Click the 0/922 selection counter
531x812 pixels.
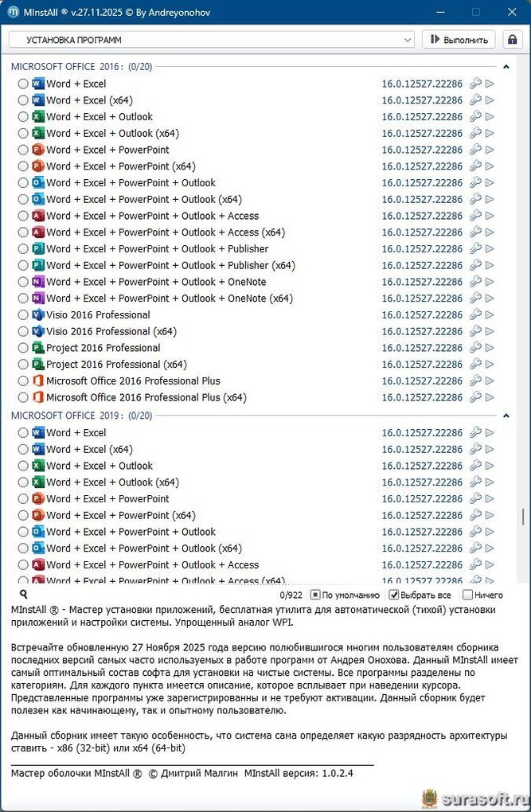coord(290,595)
